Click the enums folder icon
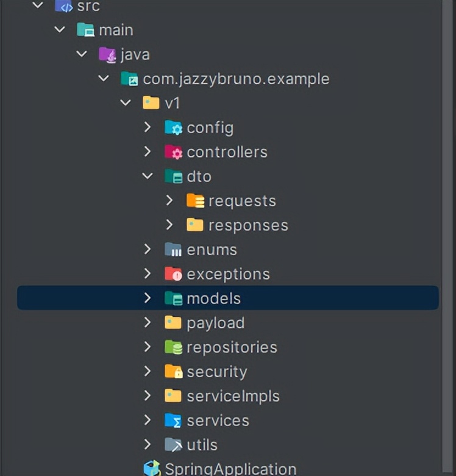456x476 pixels. pyautogui.click(x=173, y=250)
